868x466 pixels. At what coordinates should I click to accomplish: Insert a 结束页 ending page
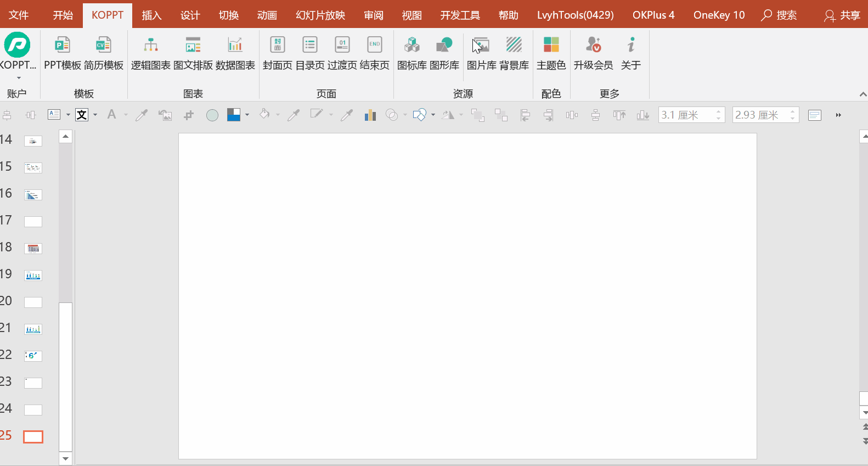375,53
